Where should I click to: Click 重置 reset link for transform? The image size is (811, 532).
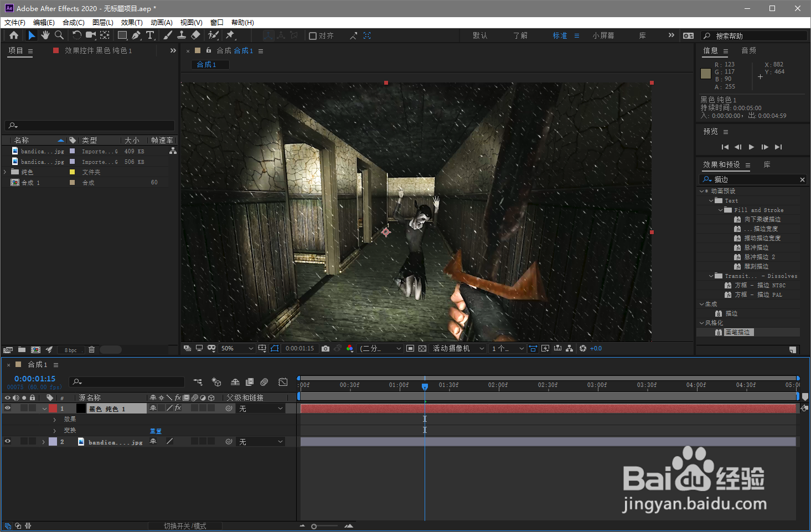click(x=156, y=431)
